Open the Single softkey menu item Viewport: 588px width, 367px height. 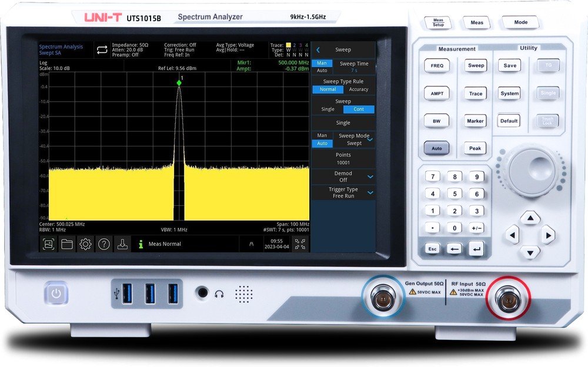pyautogui.click(x=343, y=123)
